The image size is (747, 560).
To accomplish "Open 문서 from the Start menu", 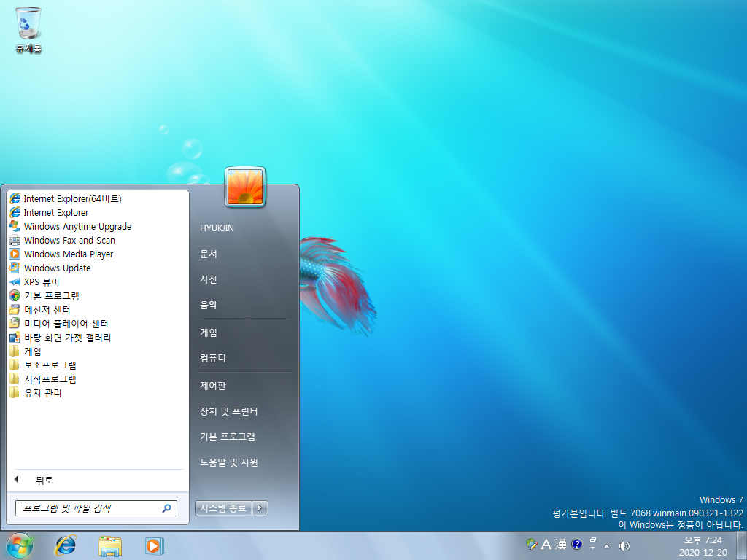I will coord(208,254).
